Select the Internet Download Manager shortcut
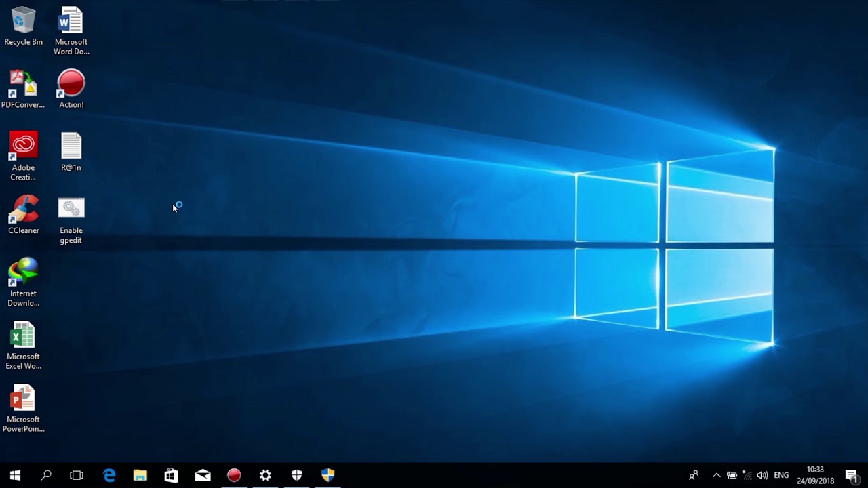Screen dimensions: 868x488 point(23,283)
